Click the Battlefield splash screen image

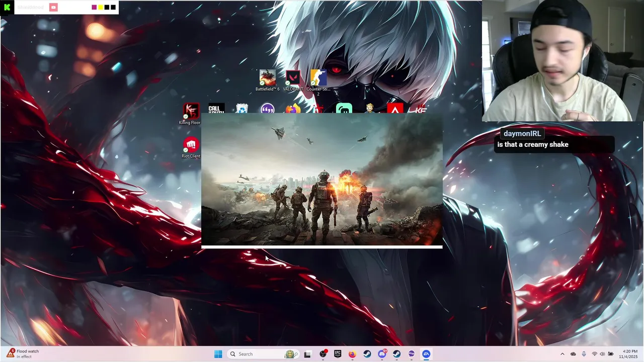(x=322, y=179)
